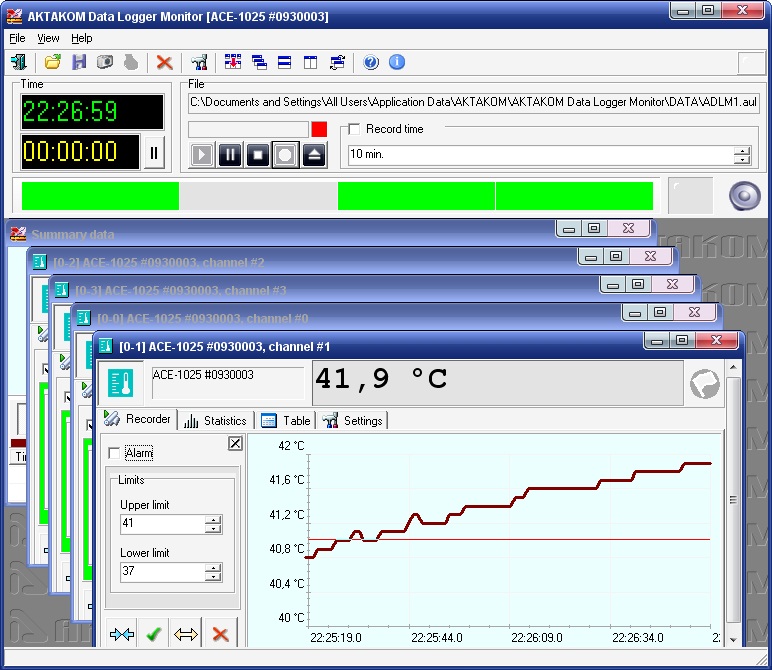
Task: Click the blue info about icon
Action: pos(397,62)
